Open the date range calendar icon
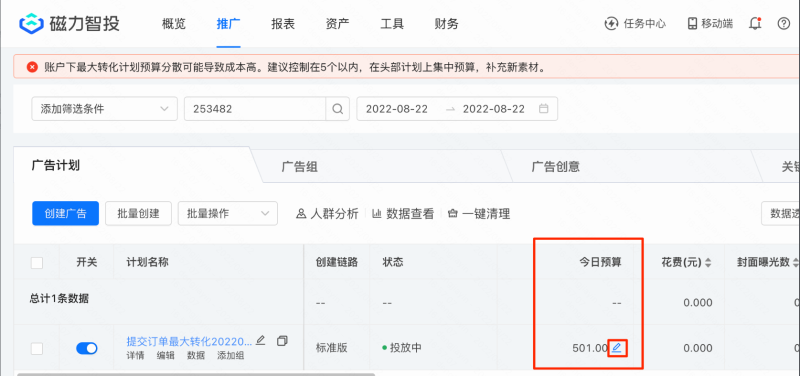 544,109
